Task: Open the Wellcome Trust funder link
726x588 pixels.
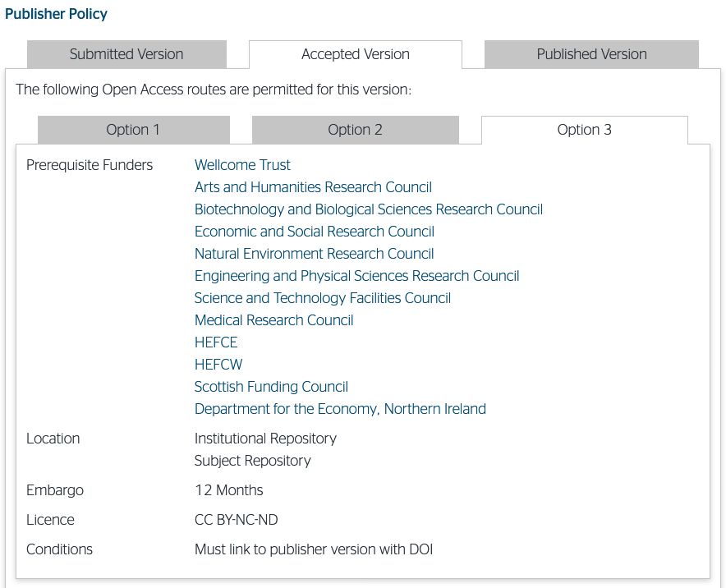Action: tap(242, 165)
